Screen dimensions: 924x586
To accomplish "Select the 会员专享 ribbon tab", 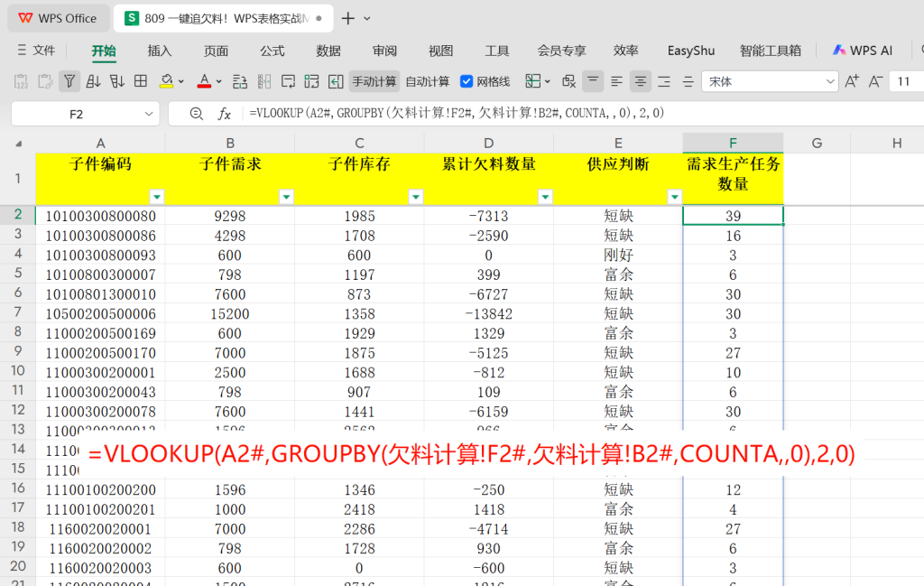I will pyautogui.click(x=561, y=51).
